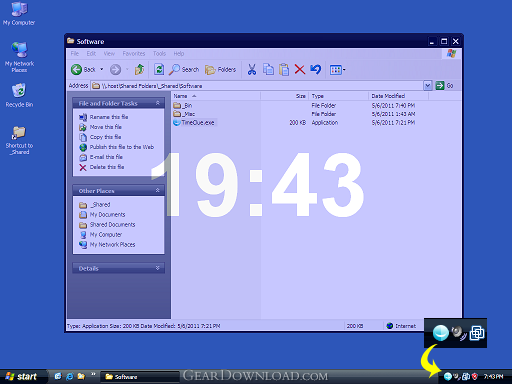Click into the Address bar path
512x384 pixels.
tap(257, 86)
